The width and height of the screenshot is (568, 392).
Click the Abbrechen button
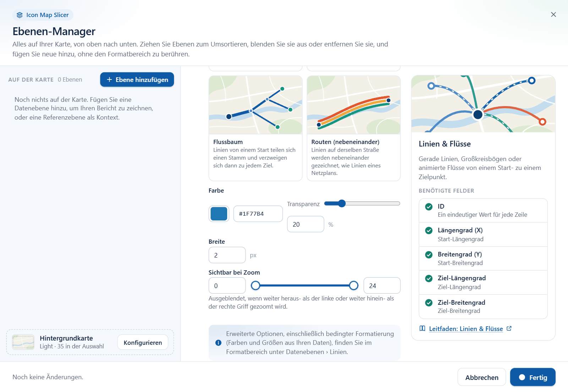tap(481, 377)
